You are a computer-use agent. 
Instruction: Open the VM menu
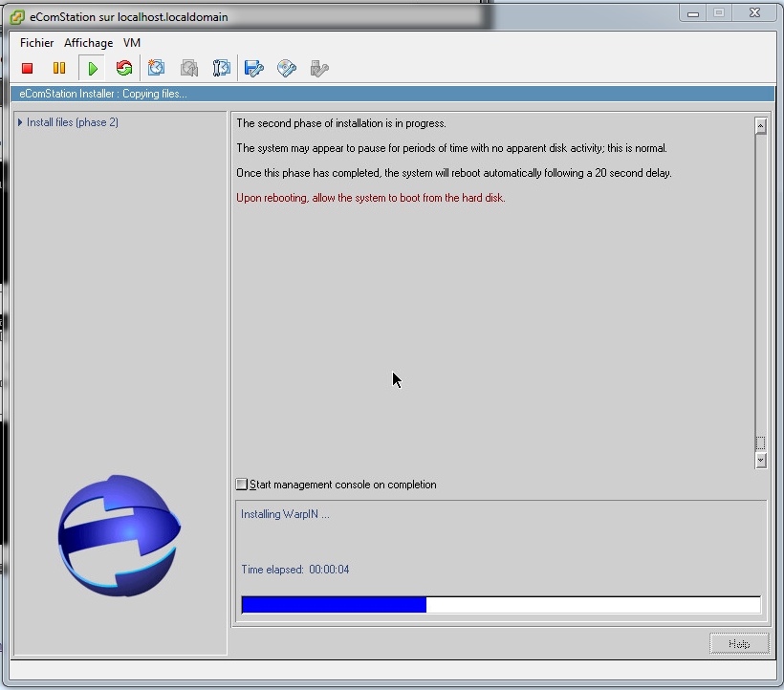132,43
